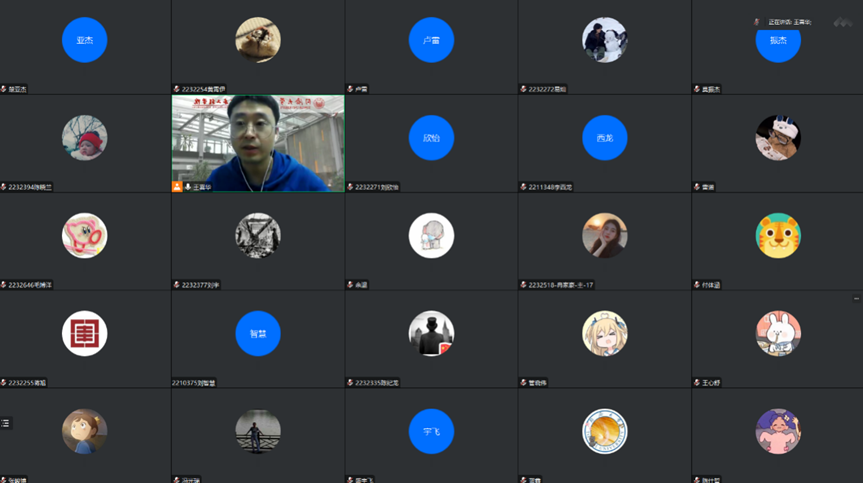The width and height of the screenshot is (863, 483).
Task: Click the blue 卢雷 avatar circle
Action: 431,40
